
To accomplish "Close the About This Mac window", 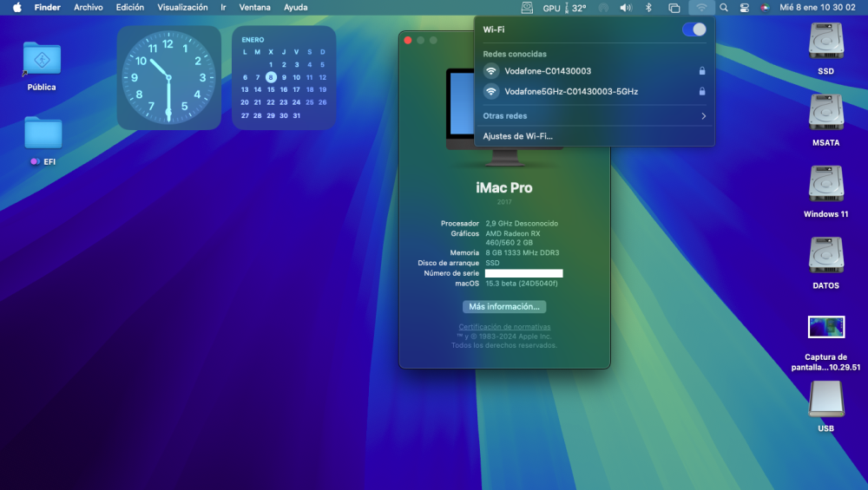I will 408,41.
